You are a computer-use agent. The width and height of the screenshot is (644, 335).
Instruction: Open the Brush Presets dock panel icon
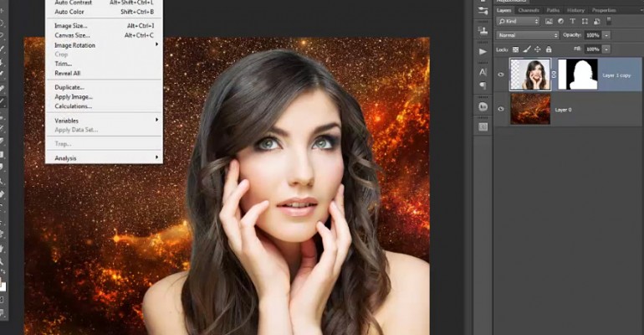click(x=483, y=11)
